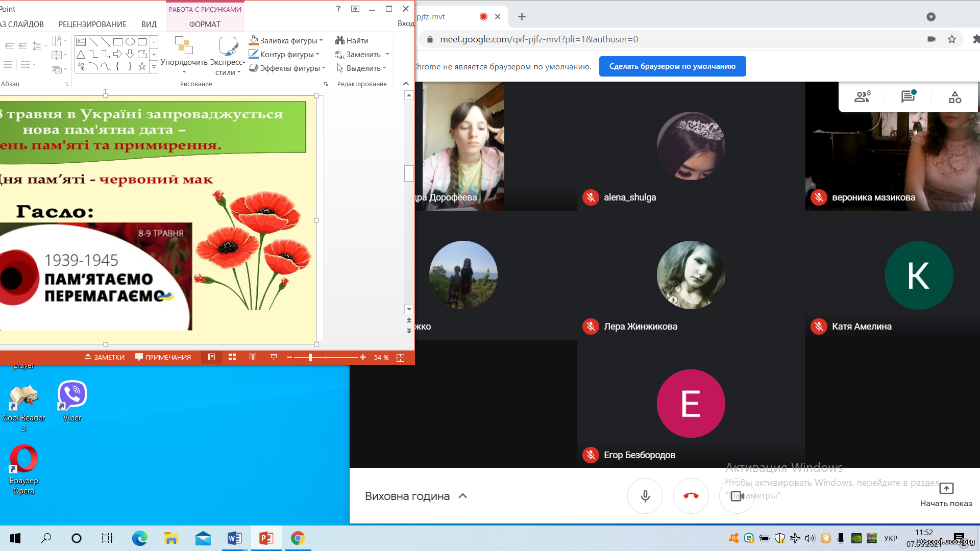Open ФОРМАТ ribbon tab
Viewport: 980px width, 551px height.
click(x=205, y=24)
